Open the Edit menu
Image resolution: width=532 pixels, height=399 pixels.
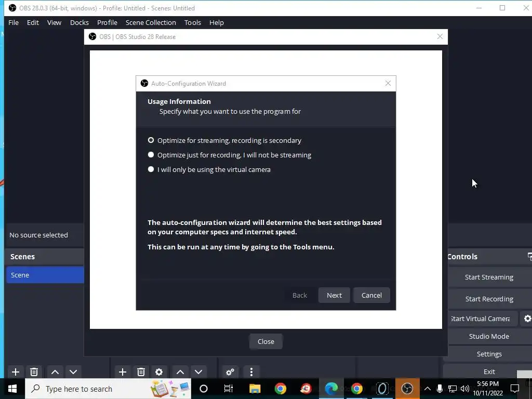click(33, 23)
